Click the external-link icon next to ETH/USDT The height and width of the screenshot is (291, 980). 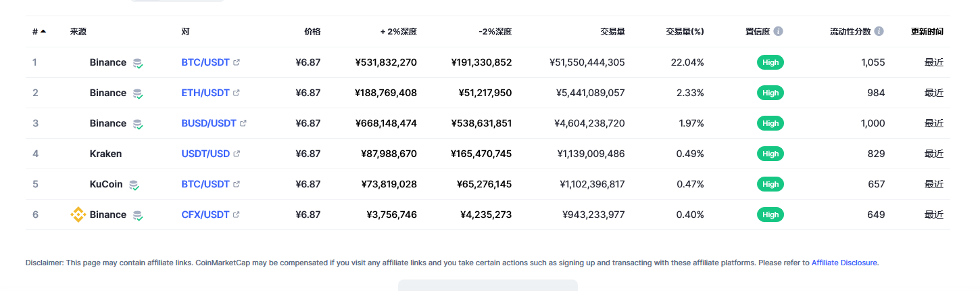click(x=237, y=93)
